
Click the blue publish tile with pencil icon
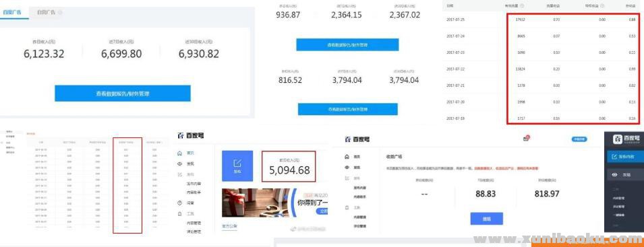tap(237, 166)
